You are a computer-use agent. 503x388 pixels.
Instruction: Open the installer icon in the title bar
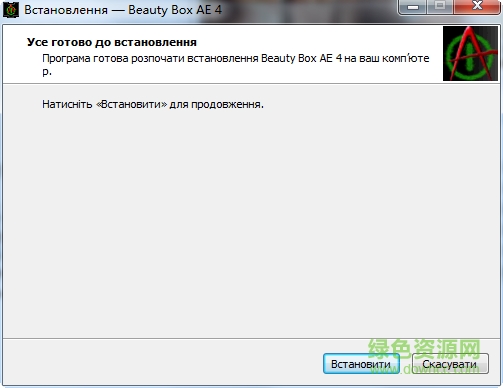pyautogui.click(x=11, y=10)
